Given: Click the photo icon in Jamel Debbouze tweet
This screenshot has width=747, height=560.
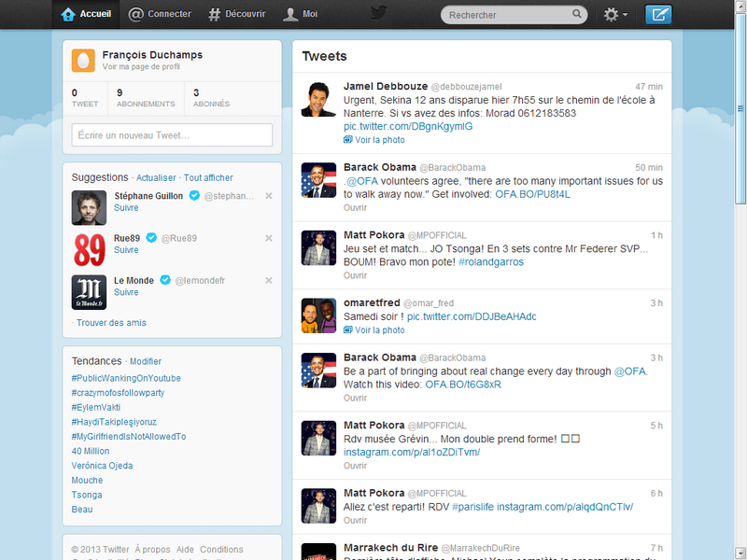Looking at the screenshot, I should tap(347, 139).
